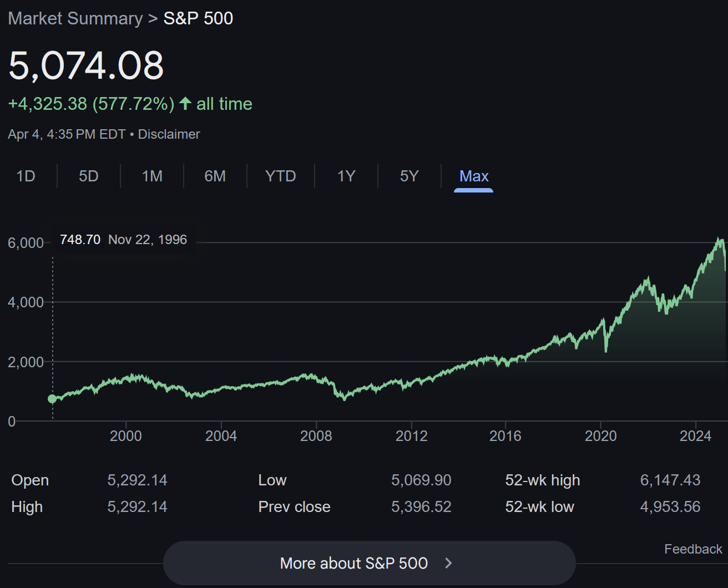
Task: Click the Apr 4, 4:35 PM EDT timestamp
Action: 67,134
